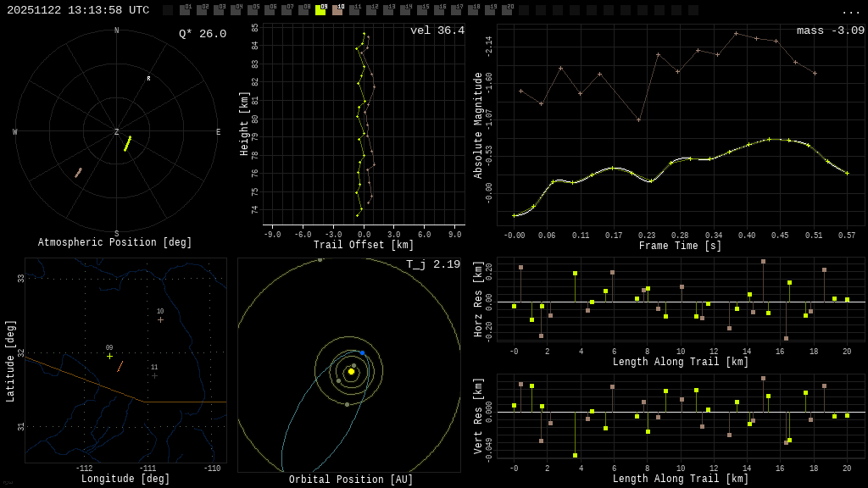Select station 15 square in top bar
This screenshot has height=488, width=868.
(x=422, y=10)
